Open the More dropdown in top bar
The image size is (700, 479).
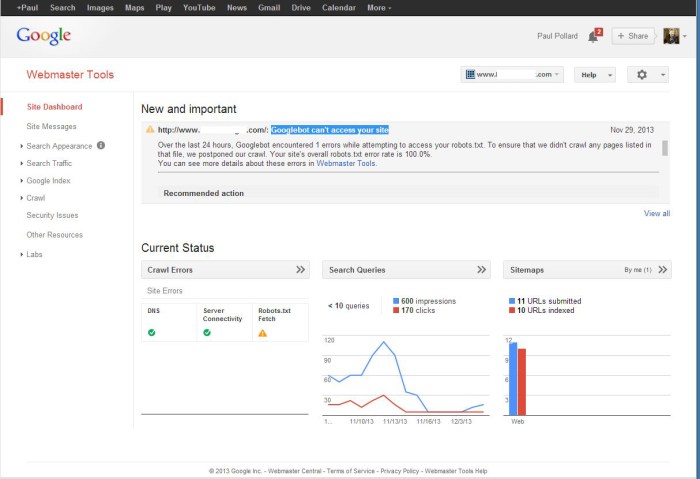point(379,8)
